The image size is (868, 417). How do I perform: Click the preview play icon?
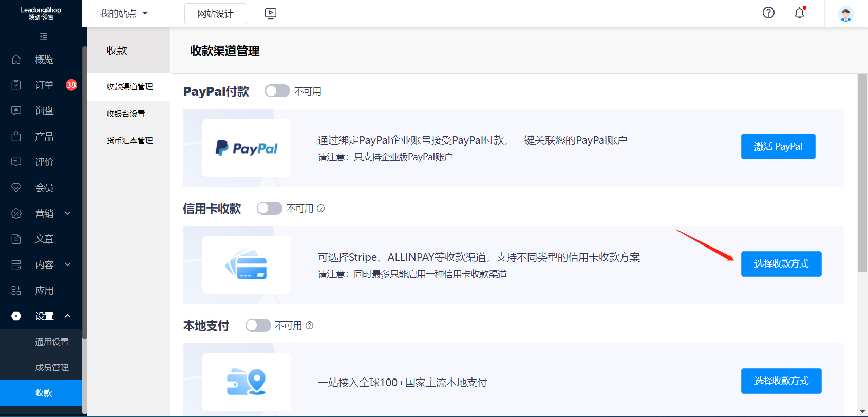coord(271,14)
